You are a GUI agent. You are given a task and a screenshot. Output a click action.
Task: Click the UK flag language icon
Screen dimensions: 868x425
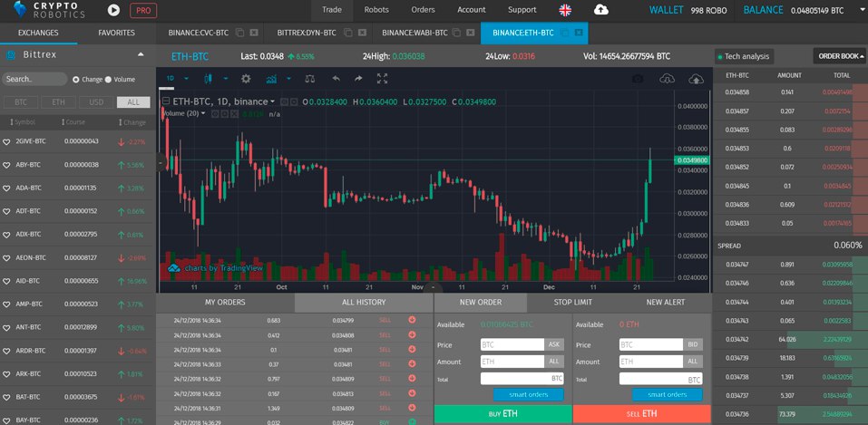(x=565, y=10)
